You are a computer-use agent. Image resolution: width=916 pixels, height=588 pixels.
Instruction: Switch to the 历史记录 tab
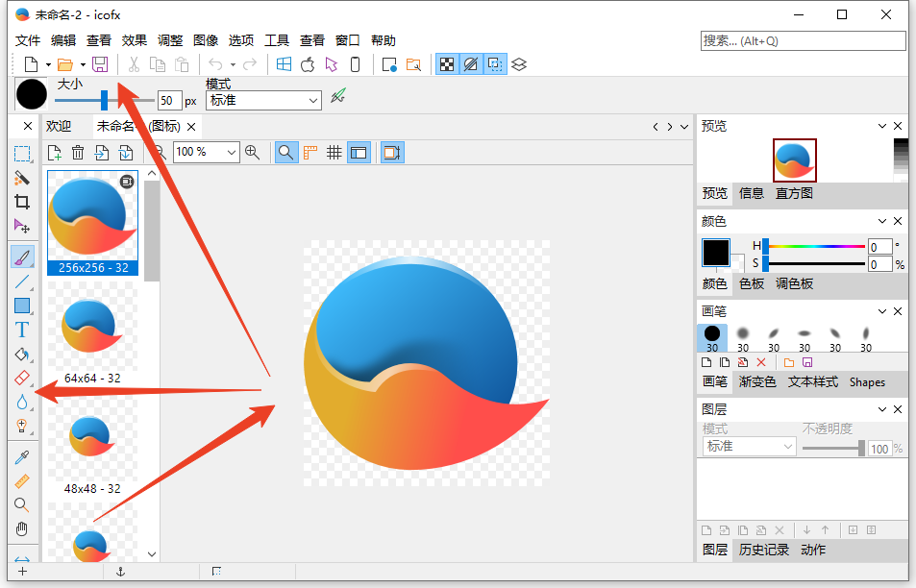click(763, 550)
